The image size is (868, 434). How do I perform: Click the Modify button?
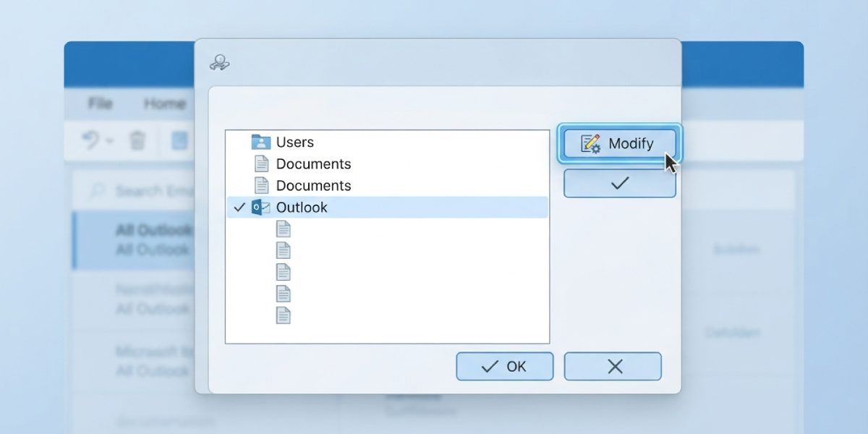coord(619,143)
